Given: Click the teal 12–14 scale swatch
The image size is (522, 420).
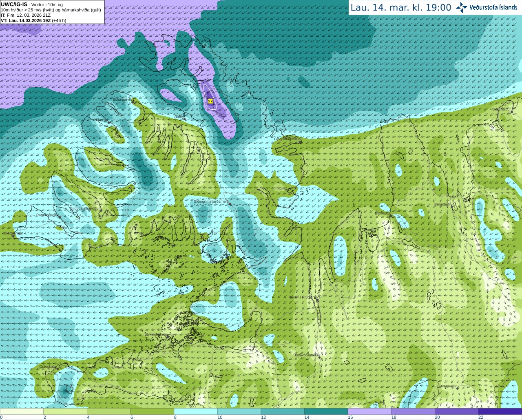Looking at the screenshot, I should click(x=283, y=411).
